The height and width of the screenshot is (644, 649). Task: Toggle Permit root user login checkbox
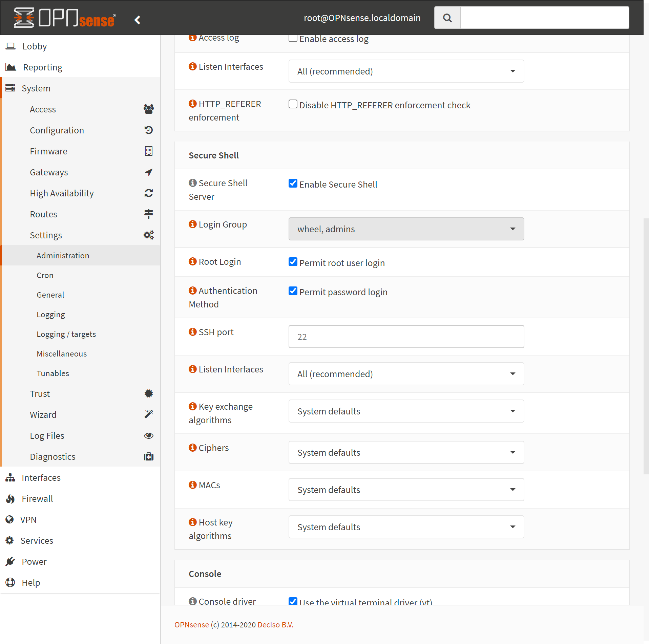point(293,262)
